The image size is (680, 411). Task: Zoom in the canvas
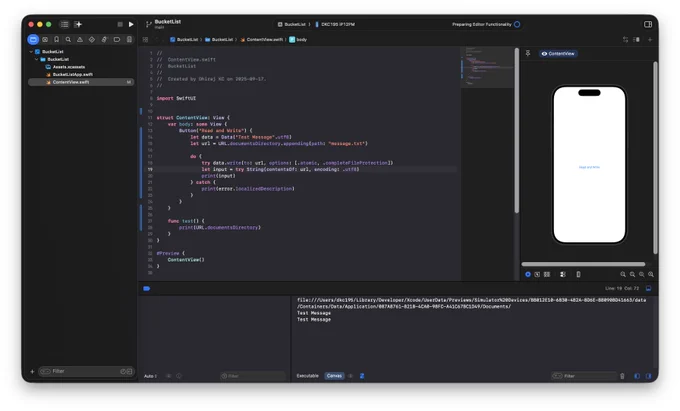coord(651,274)
